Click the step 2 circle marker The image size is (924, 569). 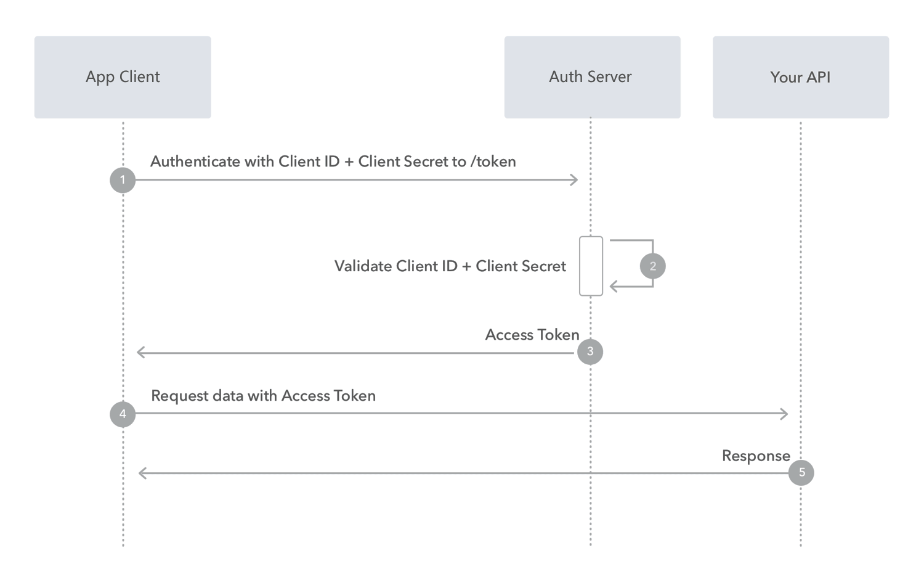[x=653, y=266]
